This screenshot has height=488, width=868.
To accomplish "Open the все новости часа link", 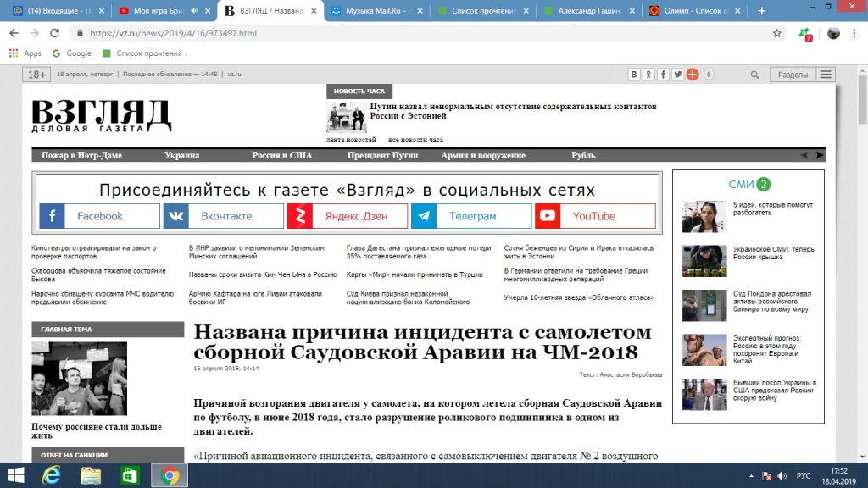I will click(x=415, y=140).
